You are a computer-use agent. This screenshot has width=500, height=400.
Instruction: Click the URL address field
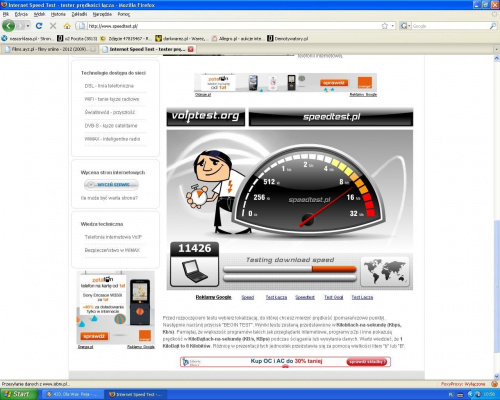pos(233,26)
